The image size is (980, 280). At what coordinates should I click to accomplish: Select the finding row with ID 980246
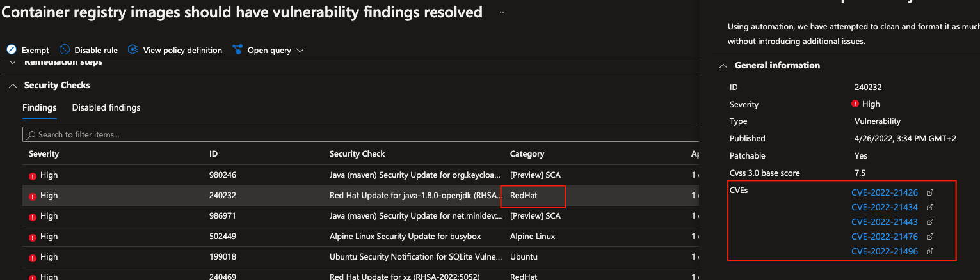(x=360, y=175)
